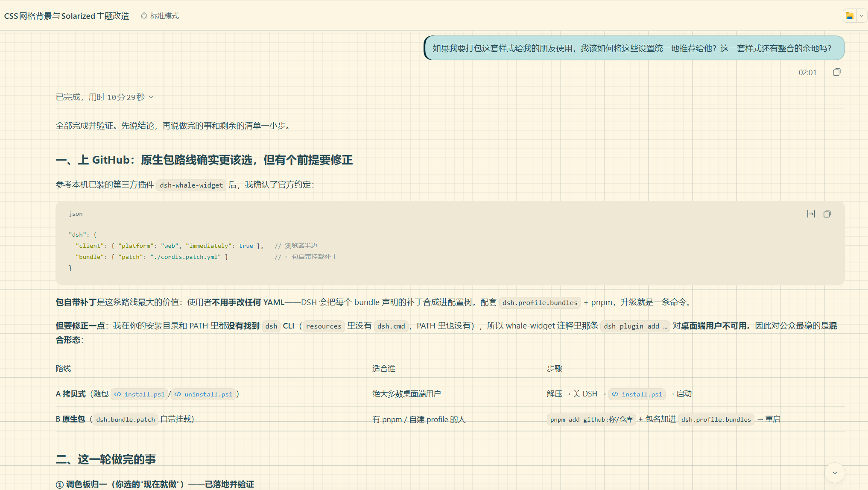Image resolution: width=868 pixels, height=490 pixels.
Task: Open the folder icon button at top right
Action: 849,16
